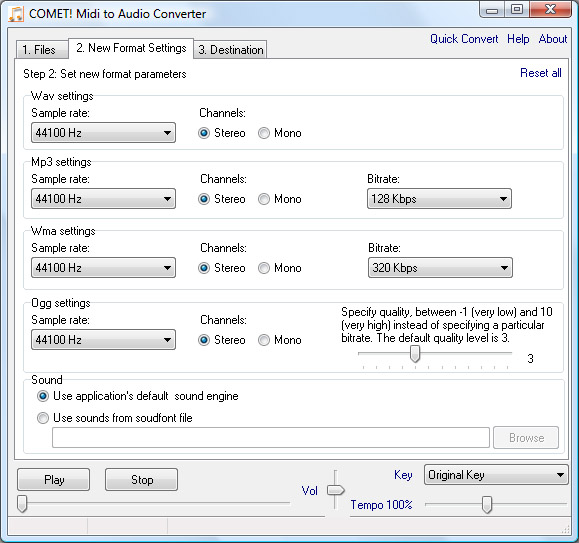Open the Wav sample rate dropdown
The width and height of the screenshot is (579, 543).
pos(103,133)
